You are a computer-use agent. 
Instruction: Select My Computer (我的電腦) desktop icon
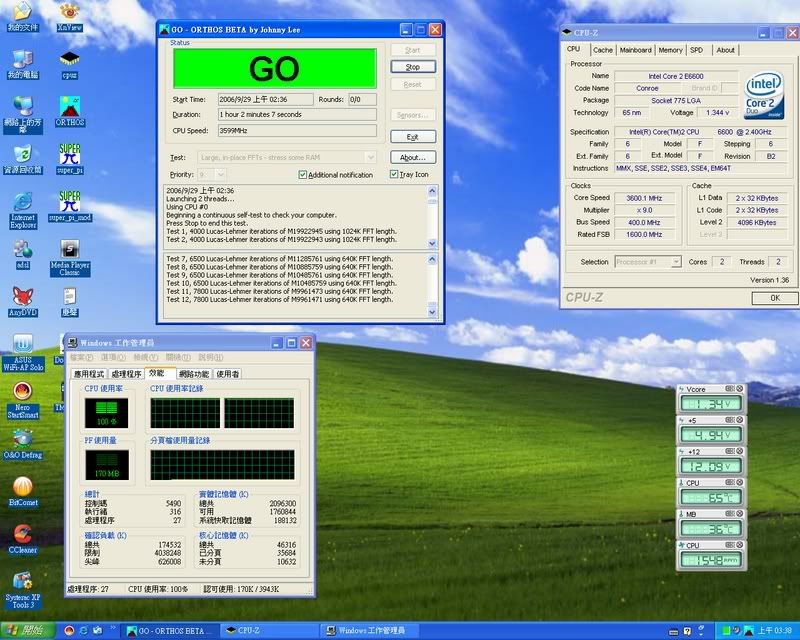point(23,65)
